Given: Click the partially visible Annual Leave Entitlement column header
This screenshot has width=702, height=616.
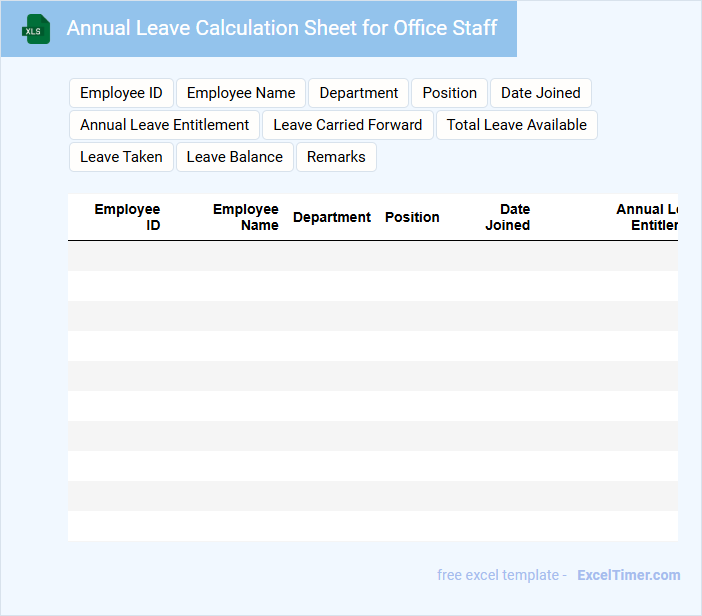Looking at the screenshot, I should point(647,217).
